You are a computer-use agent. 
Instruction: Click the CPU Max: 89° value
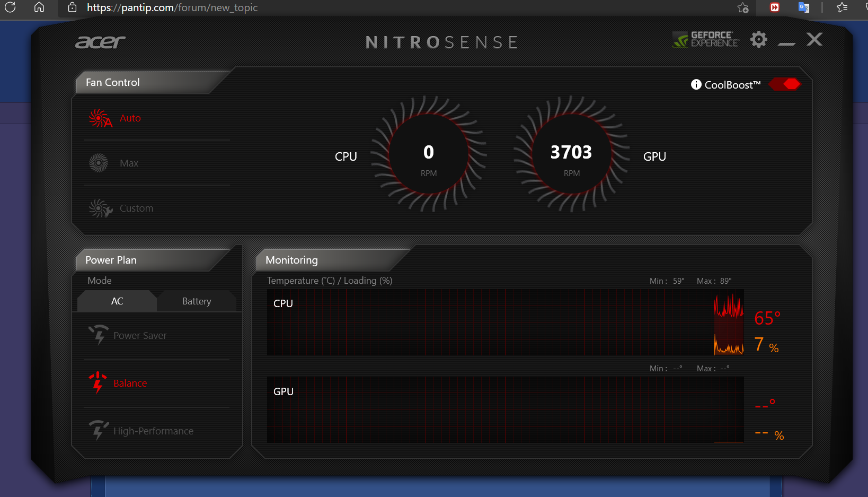coord(714,281)
